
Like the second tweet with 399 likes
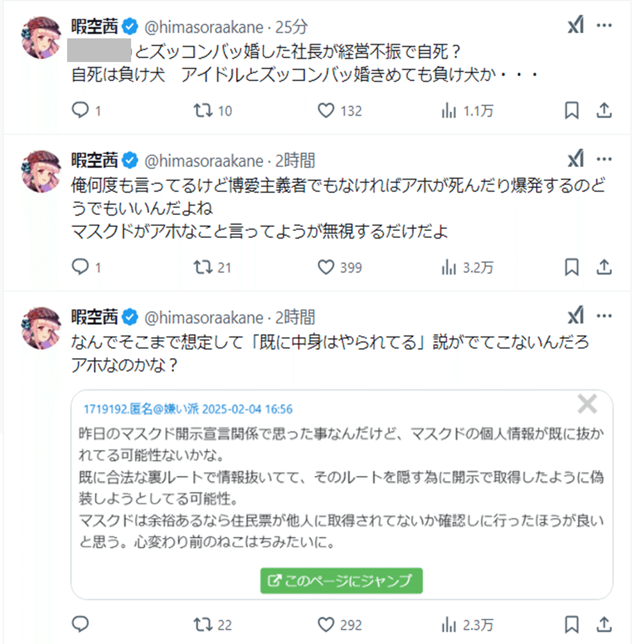click(x=326, y=267)
